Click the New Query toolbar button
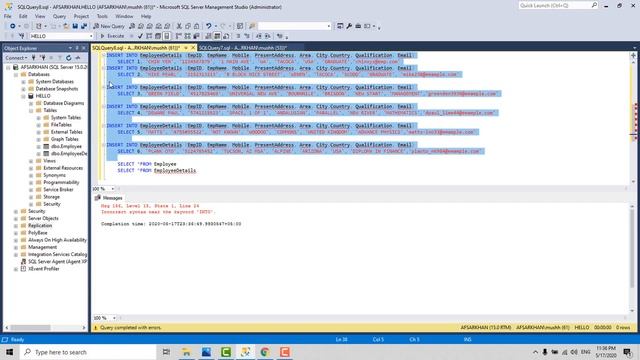Viewport: 640px width, 360px height. coord(109,26)
